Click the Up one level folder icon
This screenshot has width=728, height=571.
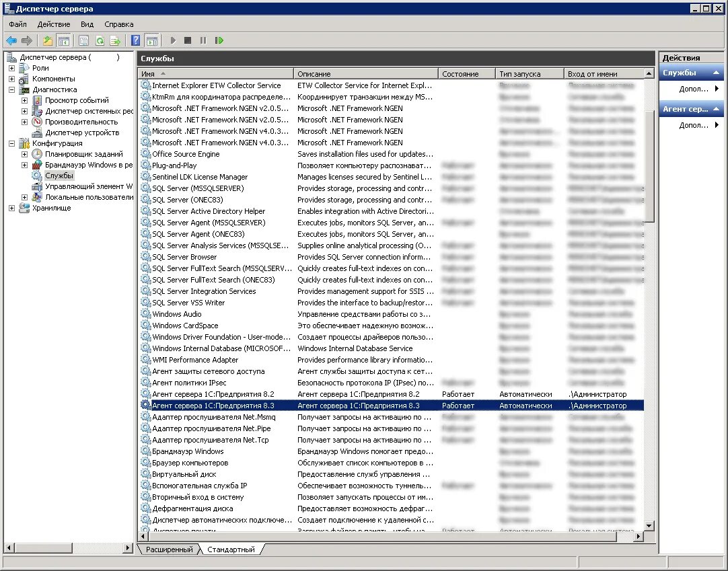(48, 41)
